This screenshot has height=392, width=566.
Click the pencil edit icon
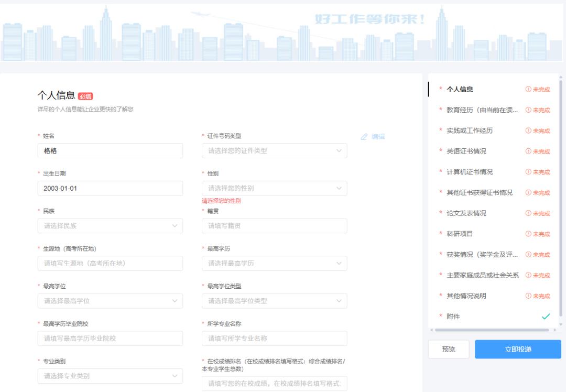364,137
